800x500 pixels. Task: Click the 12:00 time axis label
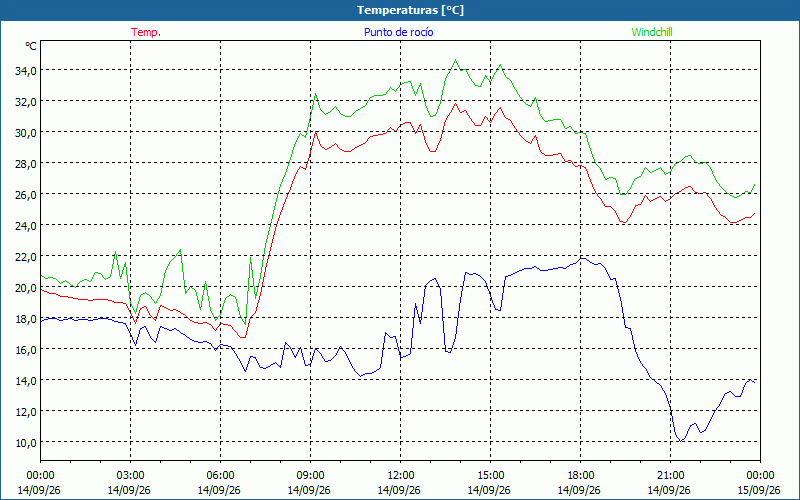click(401, 476)
